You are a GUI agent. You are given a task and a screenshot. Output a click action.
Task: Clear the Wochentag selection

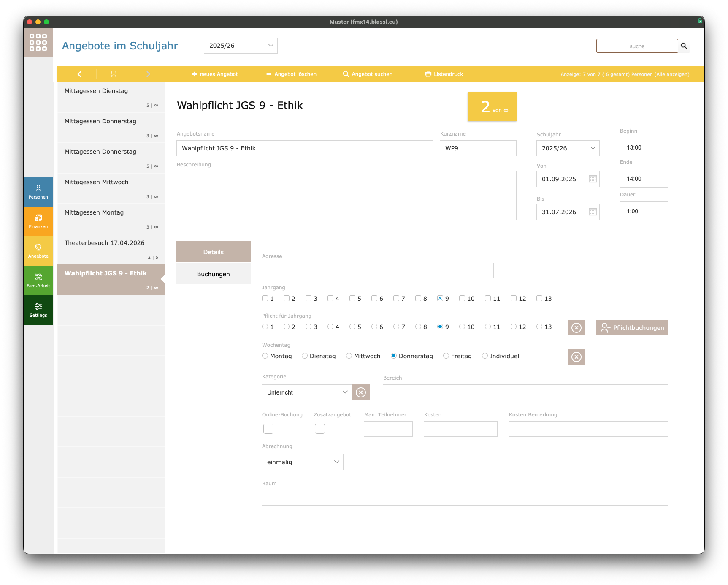[576, 357]
